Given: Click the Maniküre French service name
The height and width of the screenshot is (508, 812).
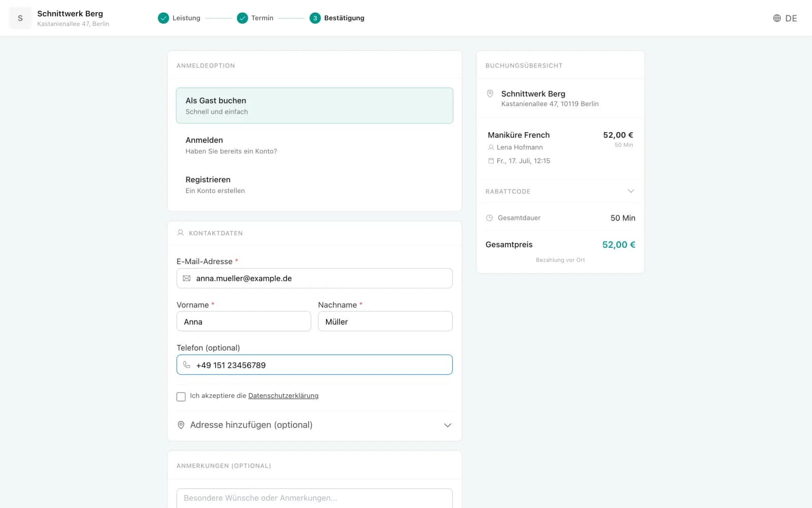Looking at the screenshot, I should (519, 135).
